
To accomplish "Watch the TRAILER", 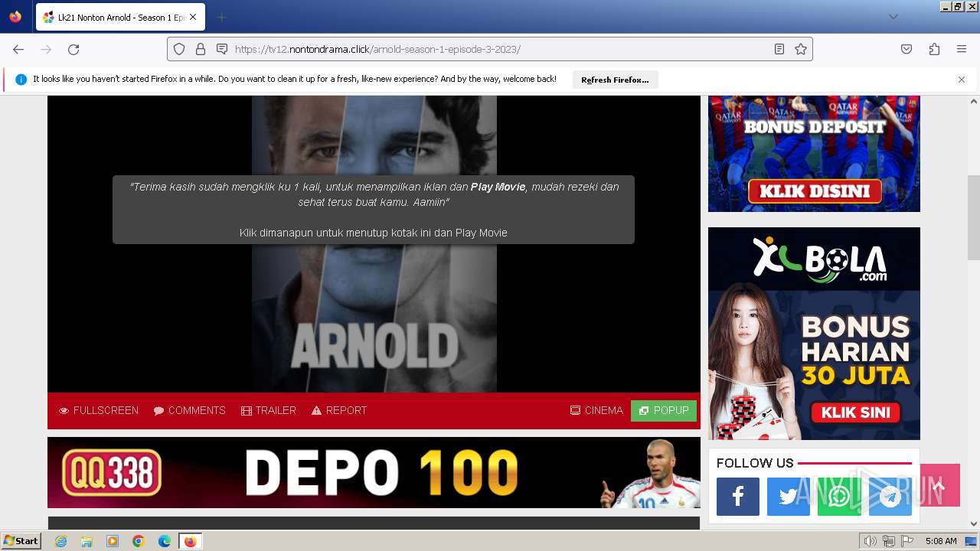I will pyautogui.click(x=268, y=411).
